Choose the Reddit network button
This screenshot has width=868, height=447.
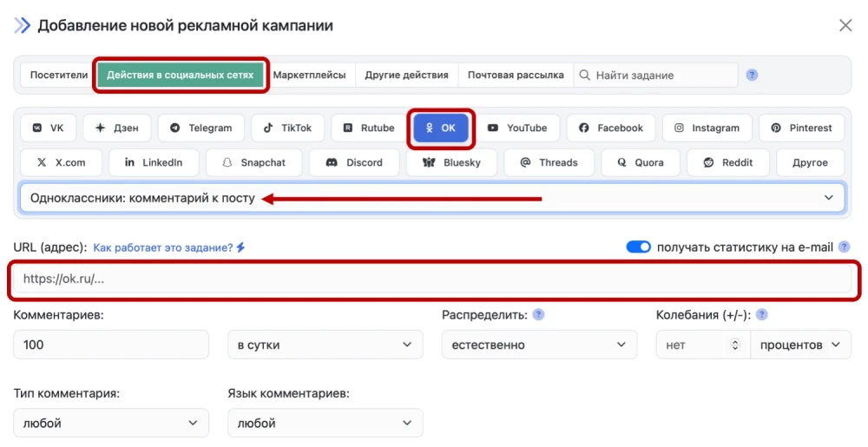point(729,162)
